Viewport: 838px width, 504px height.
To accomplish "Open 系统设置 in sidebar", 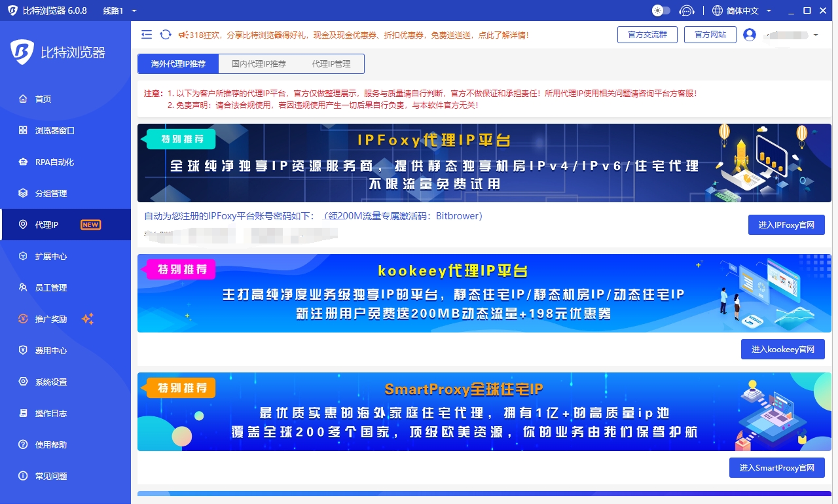I will (65, 382).
